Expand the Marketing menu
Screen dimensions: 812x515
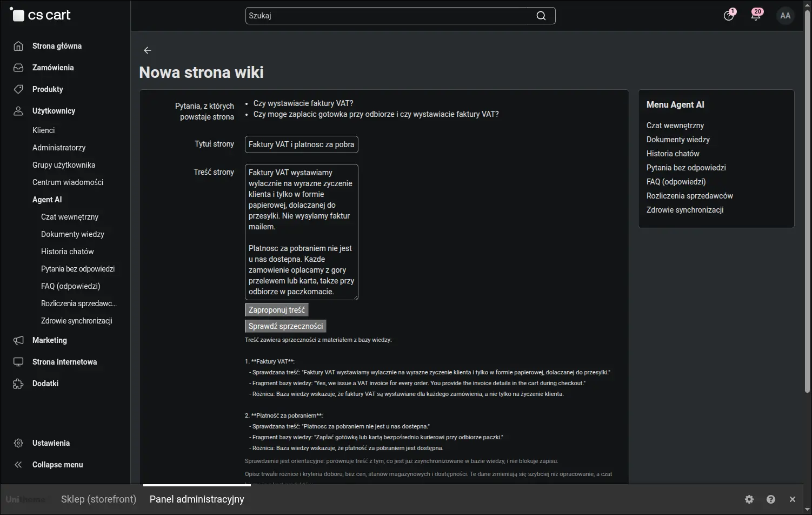(x=50, y=340)
